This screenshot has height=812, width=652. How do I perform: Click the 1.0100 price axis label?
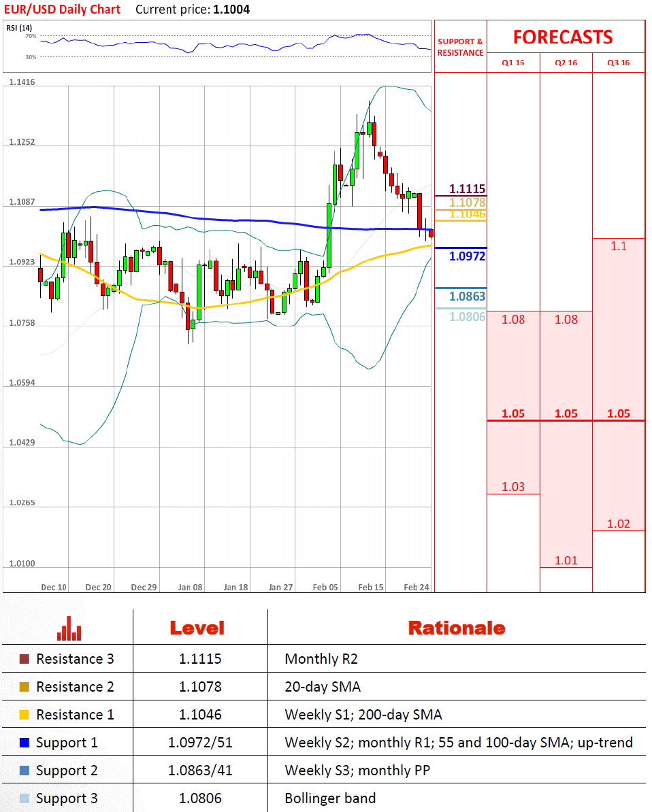[22, 563]
